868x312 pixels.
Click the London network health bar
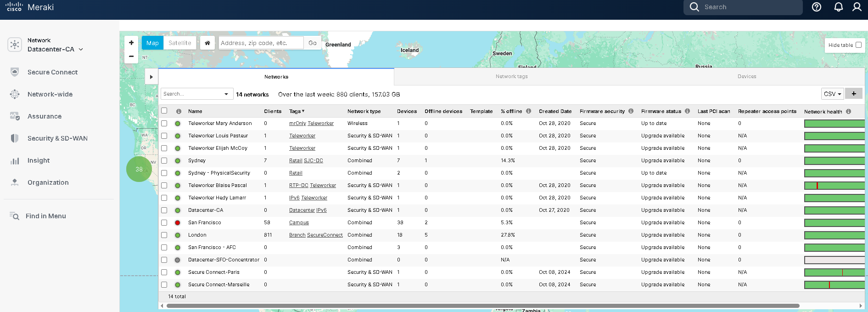coord(834,235)
